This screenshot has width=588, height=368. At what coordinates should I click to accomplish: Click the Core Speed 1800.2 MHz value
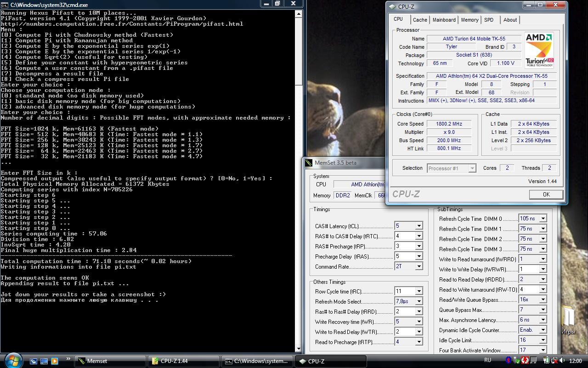(x=450, y=124)
